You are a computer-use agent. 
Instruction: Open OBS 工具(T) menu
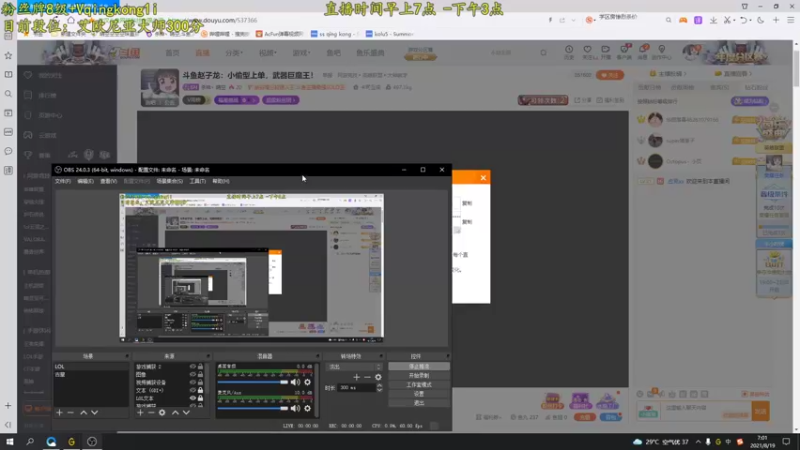[x=197, y=181]
